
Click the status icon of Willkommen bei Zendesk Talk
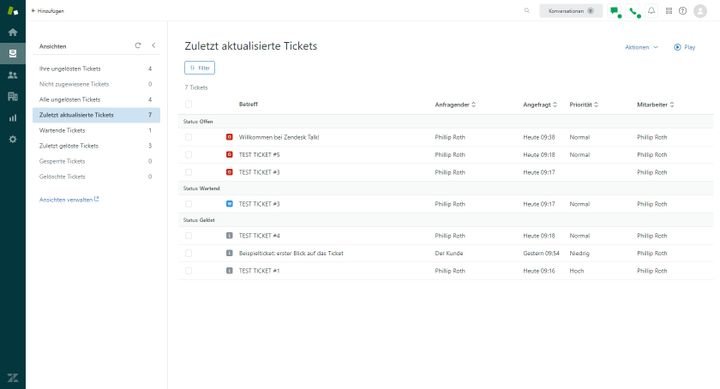pyautogui.click(x=229, y=137)
